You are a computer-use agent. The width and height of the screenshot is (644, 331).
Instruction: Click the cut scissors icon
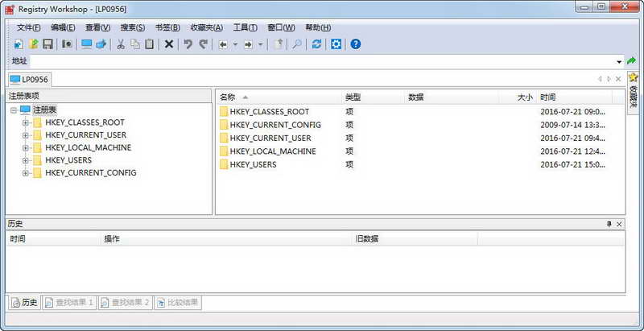[x=120, y=44]
